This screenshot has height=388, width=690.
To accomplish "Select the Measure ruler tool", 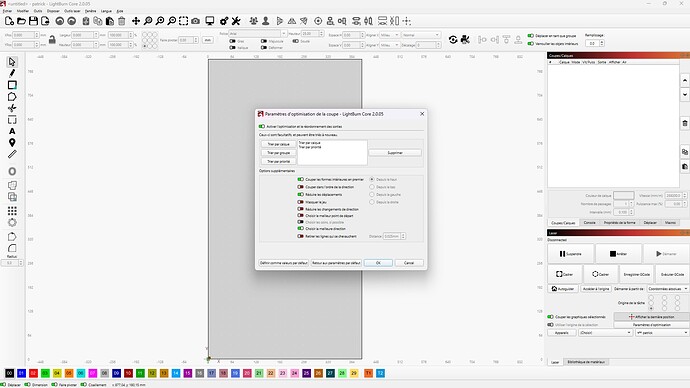I will tap(12, 154).
